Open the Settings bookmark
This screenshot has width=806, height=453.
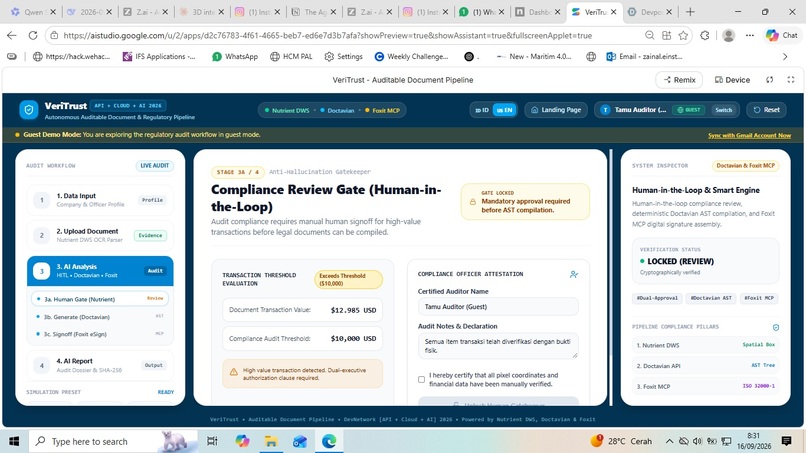point(343,57)
